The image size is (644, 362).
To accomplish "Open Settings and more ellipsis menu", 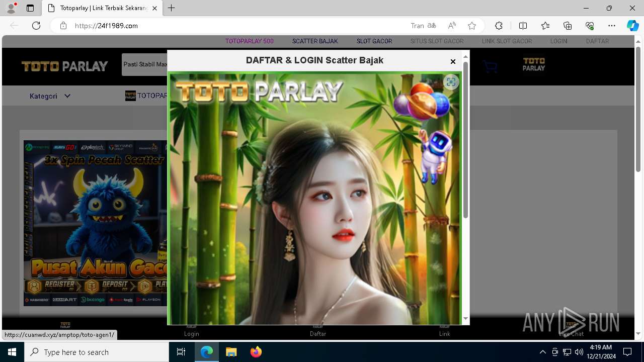I will click(612, 26).
